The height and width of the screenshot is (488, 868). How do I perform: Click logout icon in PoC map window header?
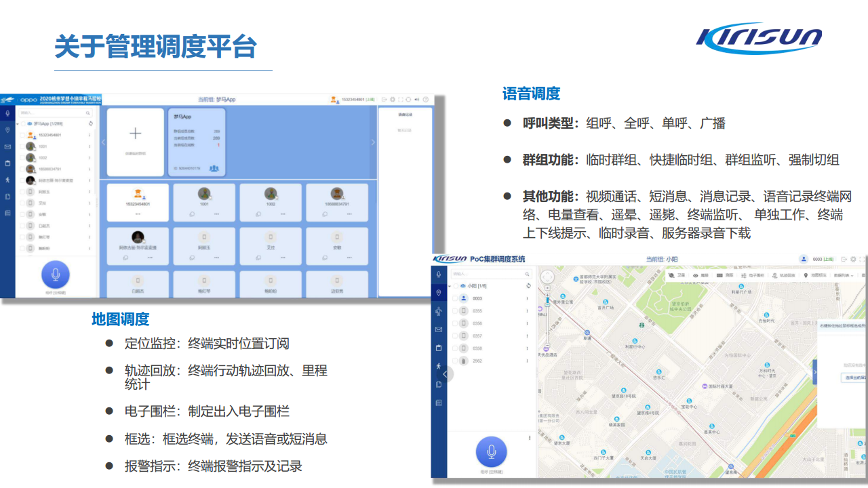pyautogui.click(x=844, y=259)
